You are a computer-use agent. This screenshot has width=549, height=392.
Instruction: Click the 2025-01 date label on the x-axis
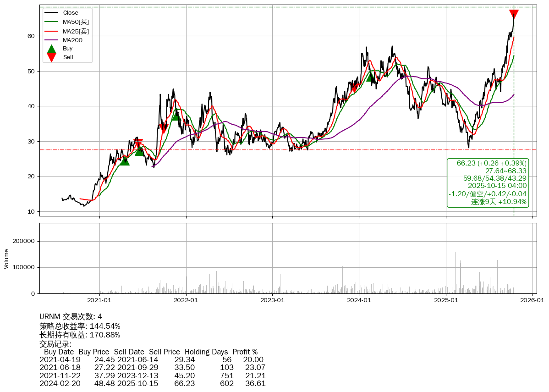pos(446,300)
